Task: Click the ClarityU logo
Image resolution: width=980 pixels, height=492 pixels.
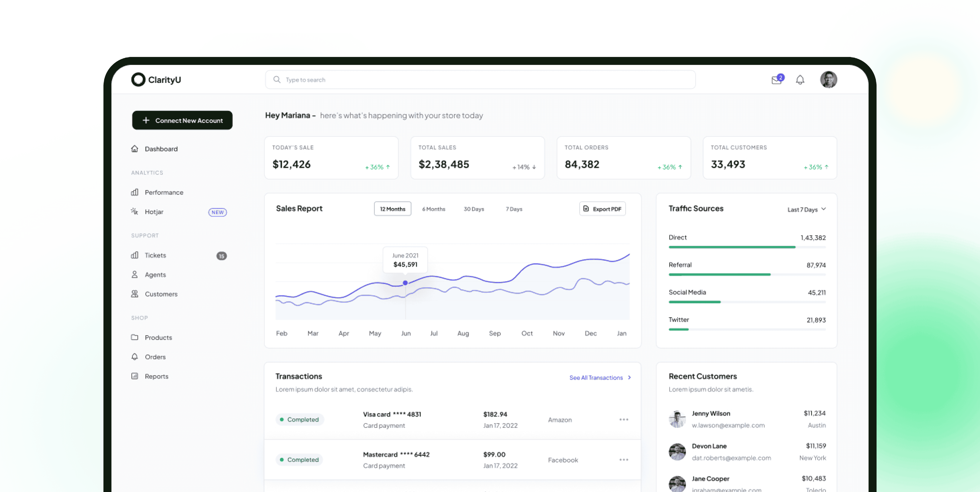Action: click(x=156, y=79)
